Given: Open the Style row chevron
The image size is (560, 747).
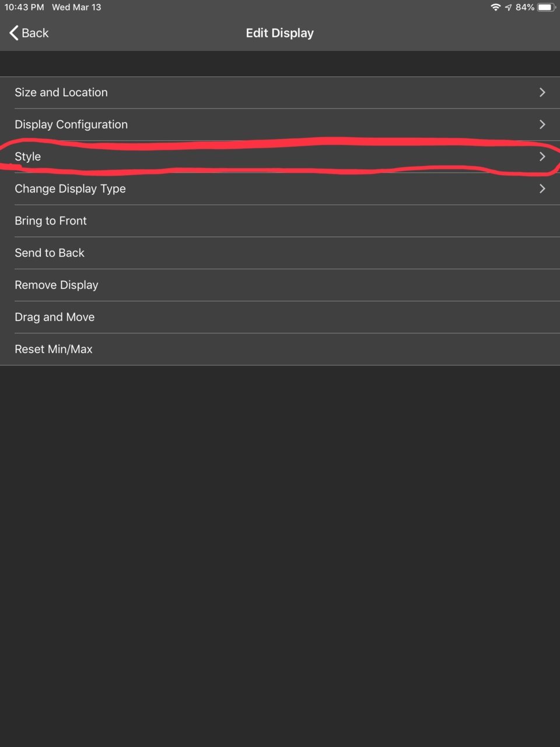Looking at the screenshot, I should [x=542, y=156].
